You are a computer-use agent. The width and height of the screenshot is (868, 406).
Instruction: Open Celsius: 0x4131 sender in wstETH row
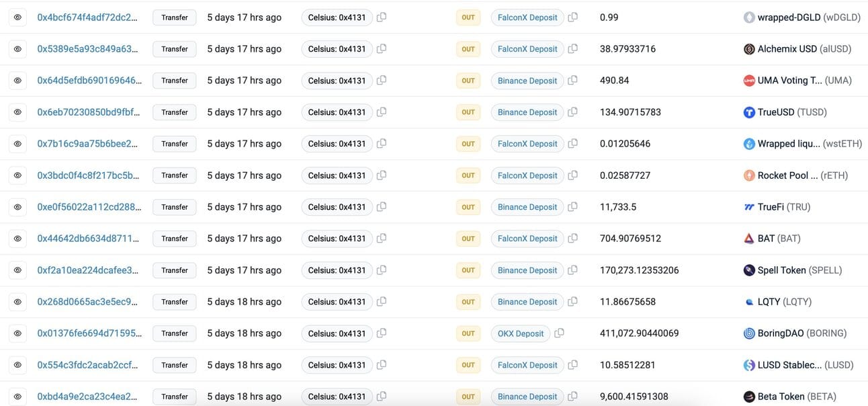pyautogui.click(x=337, y=144)
